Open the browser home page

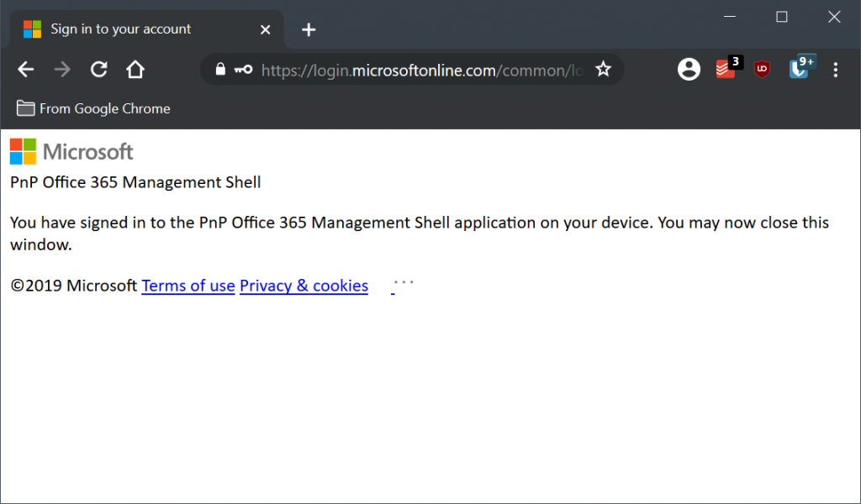click(135, 70)
